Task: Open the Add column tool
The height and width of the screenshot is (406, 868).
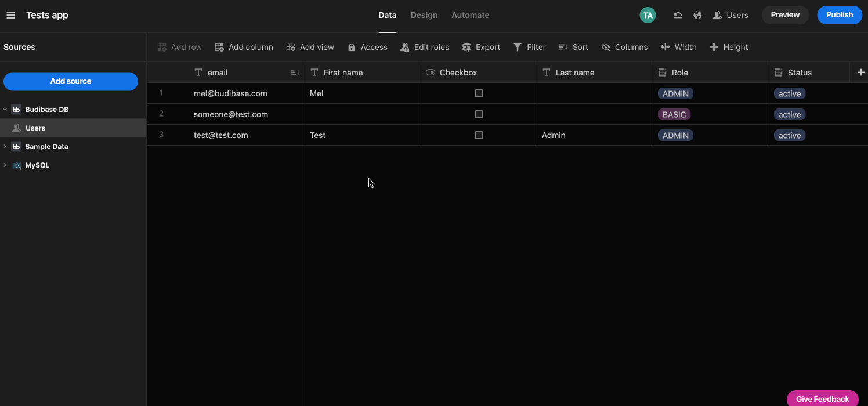Action: [x=244, y=47]
